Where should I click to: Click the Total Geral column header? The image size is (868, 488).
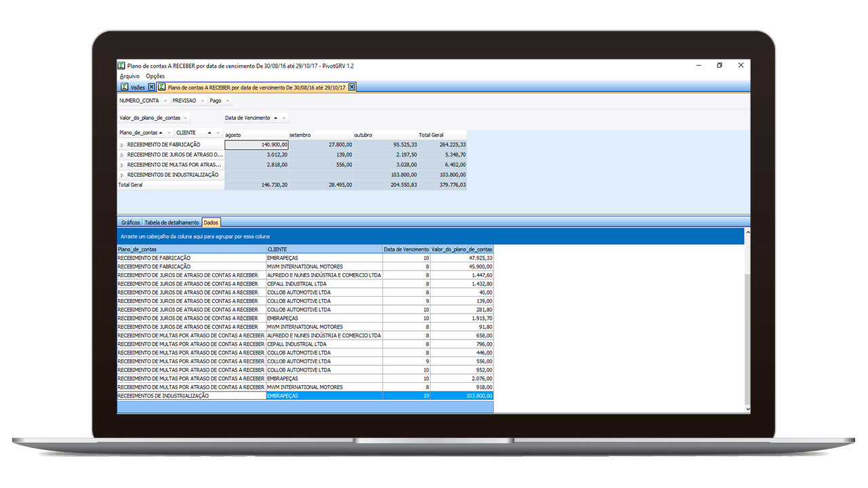click(442, 135)
